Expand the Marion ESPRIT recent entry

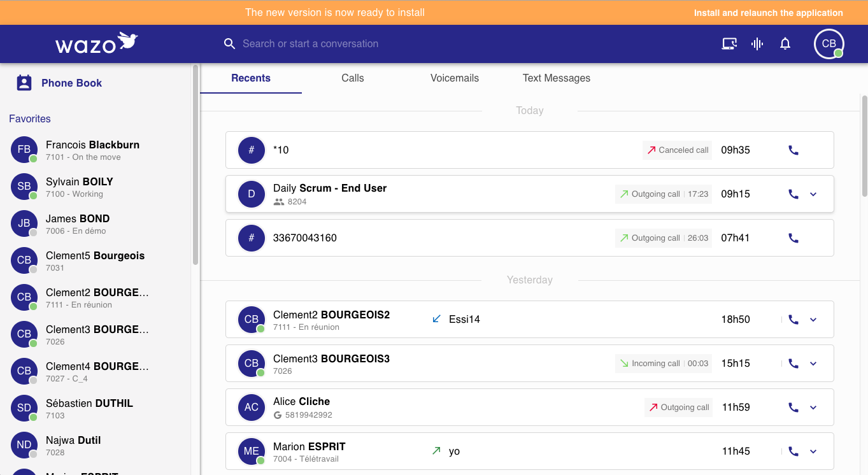(813, 451)
